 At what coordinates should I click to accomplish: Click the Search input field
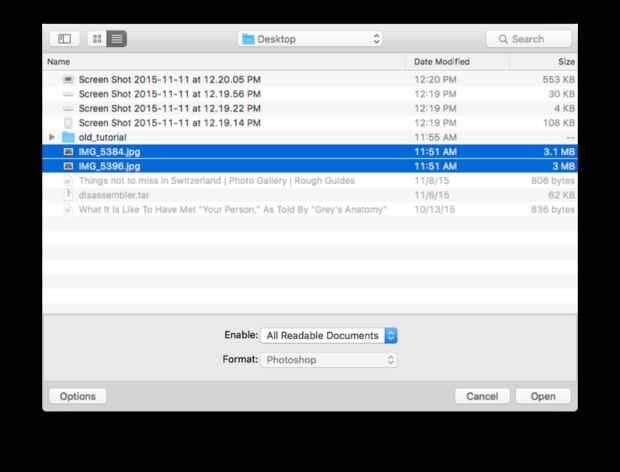pos(529,39)
